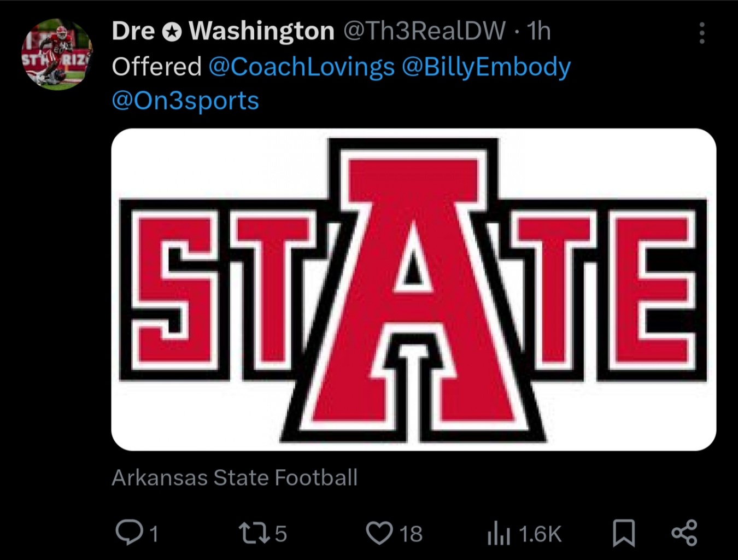This screenshot has height=560, width=738.
Task: Click the 1.6K views count
Action: pos(540,534)
